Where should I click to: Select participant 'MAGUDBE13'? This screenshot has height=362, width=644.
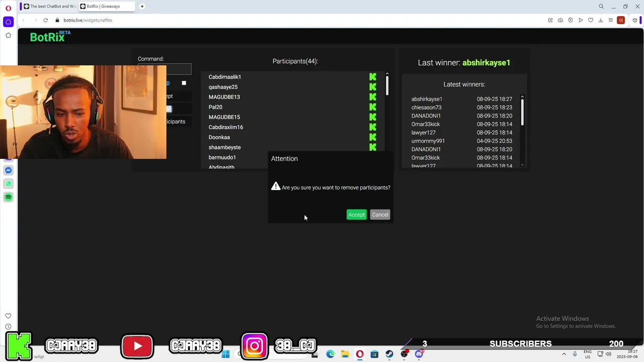[224, 97]
